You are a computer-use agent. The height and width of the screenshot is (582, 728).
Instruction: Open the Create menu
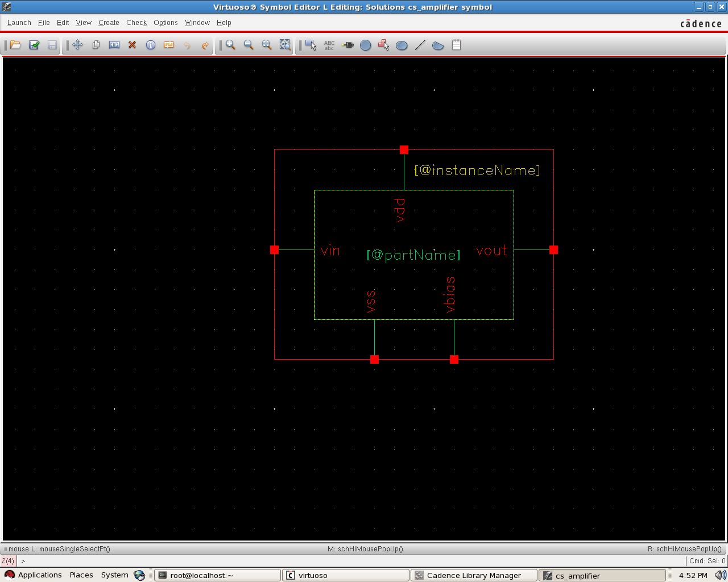109,23
